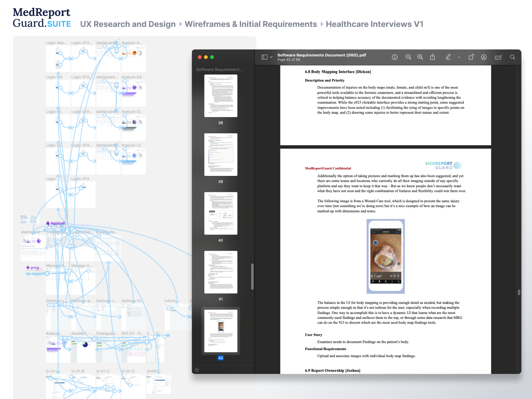532x399 pixels.
Task: Open the 'Healthcare Interviews V1' breadcrumb
Action: 375,24
